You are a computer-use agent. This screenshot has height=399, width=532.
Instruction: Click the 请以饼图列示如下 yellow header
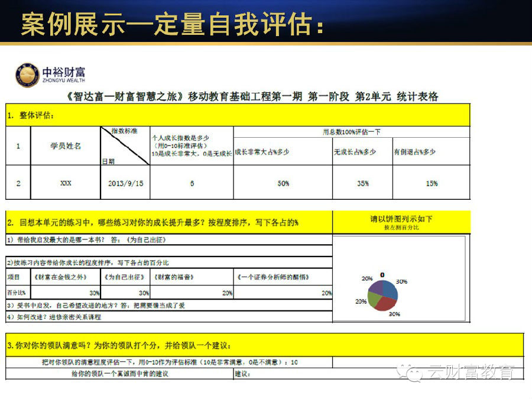click(401, 222)
